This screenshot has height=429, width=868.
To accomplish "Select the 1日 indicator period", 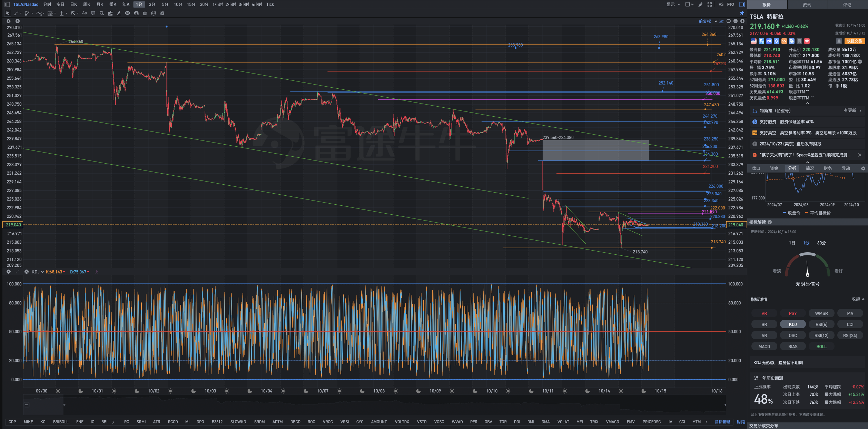I will (x=792, y=243).
